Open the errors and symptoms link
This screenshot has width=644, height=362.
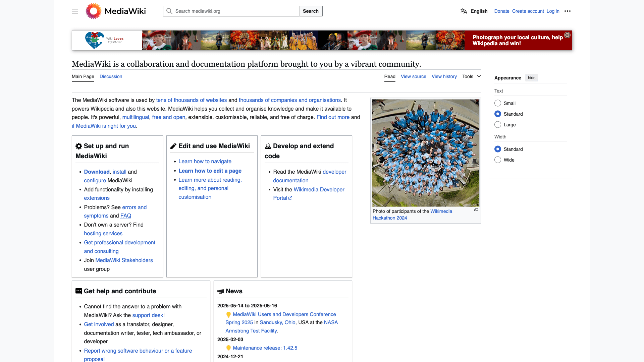115,212
